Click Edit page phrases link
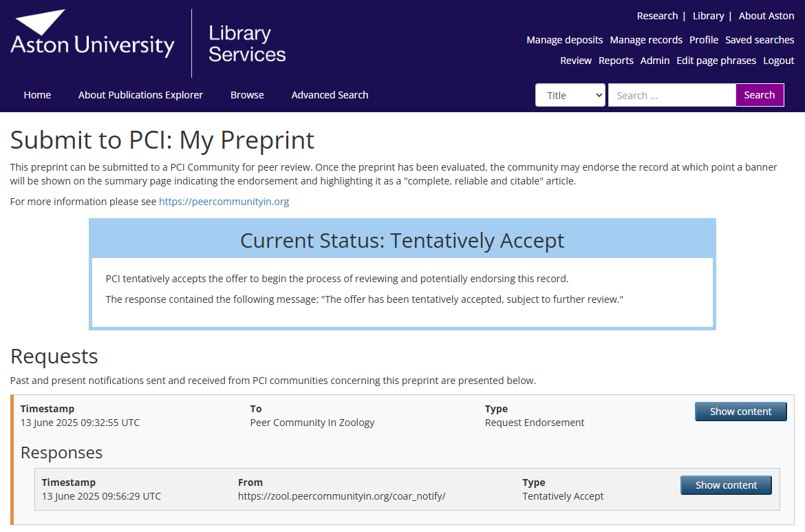The width and height of the screenshot is (805, 532). click(x=716, y=61)
